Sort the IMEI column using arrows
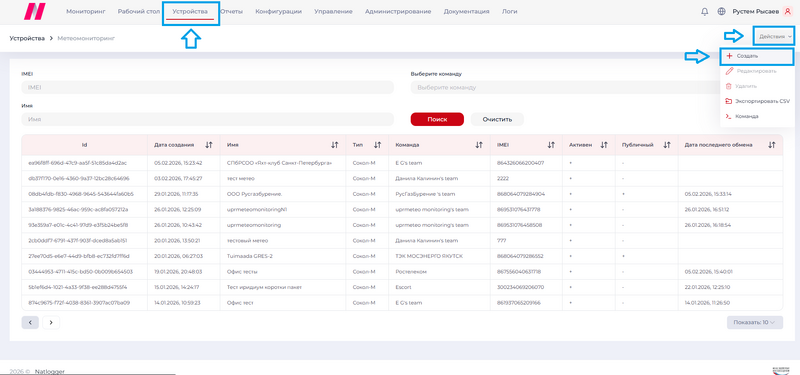800x375 pixels. point(551,145)
